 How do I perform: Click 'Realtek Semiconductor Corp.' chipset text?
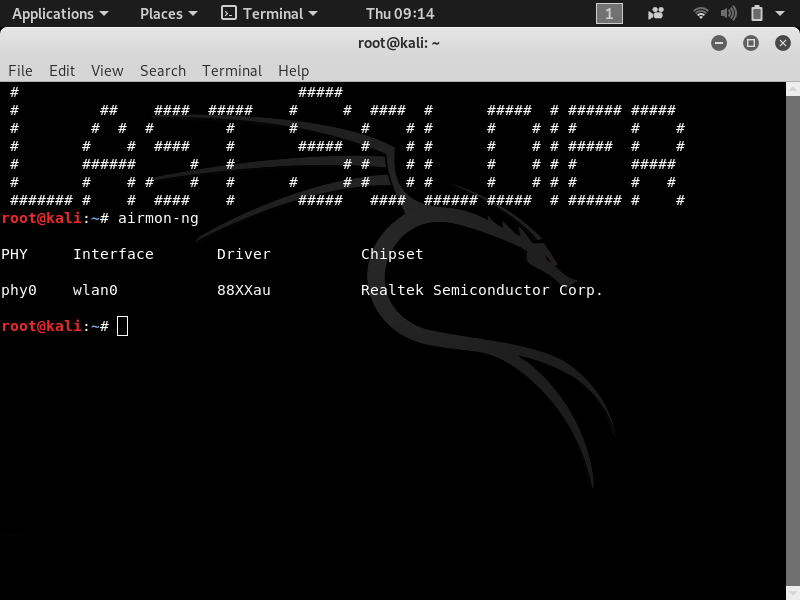pyautogui.click(x=482, y=290)
